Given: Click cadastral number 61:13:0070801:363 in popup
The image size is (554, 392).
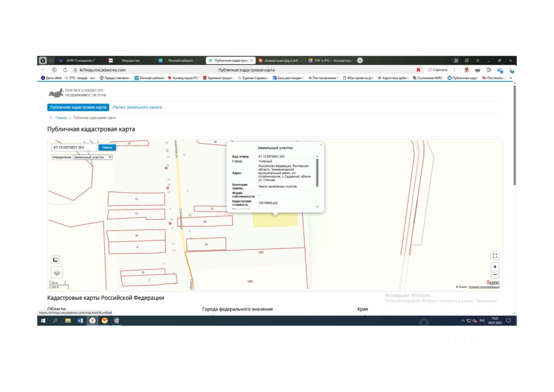Looking at the screenshot, I should [x=271, y=156].
